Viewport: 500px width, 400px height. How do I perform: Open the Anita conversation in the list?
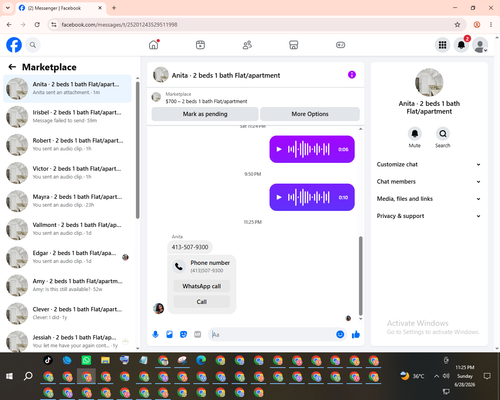click(x=67, y=88)
